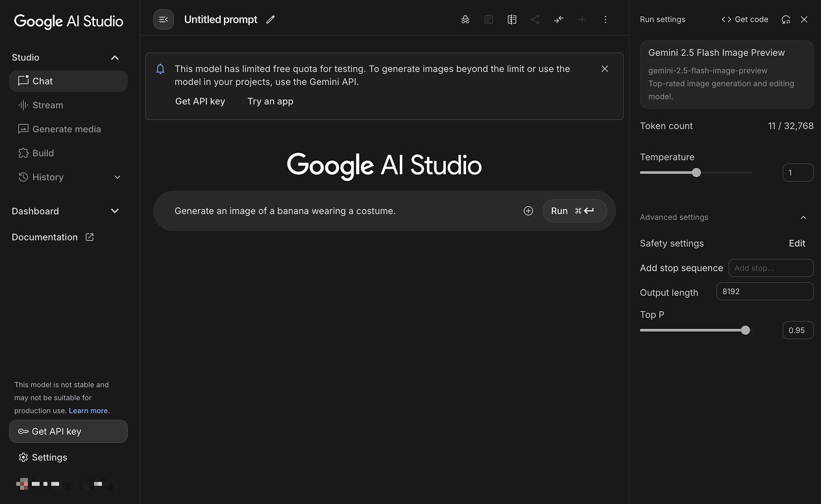Adjust the Temperature slider
The width and height of the screenshot is (821, 504).
(696, 173)
